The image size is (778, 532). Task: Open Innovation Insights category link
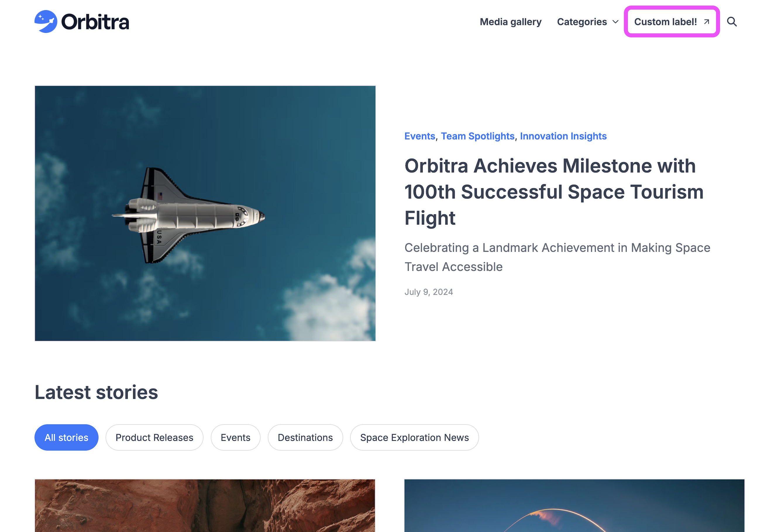tap(563, 136)
